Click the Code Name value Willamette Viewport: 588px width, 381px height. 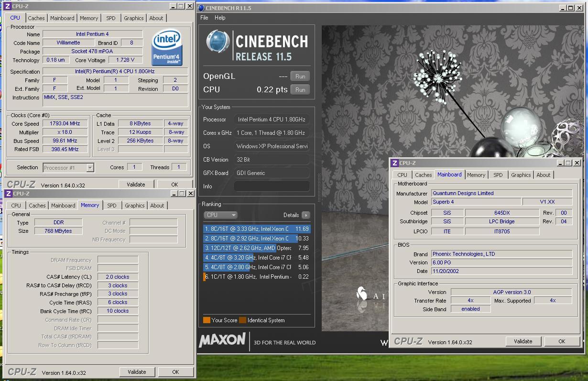pyautogui.click(x=68, y=43)
